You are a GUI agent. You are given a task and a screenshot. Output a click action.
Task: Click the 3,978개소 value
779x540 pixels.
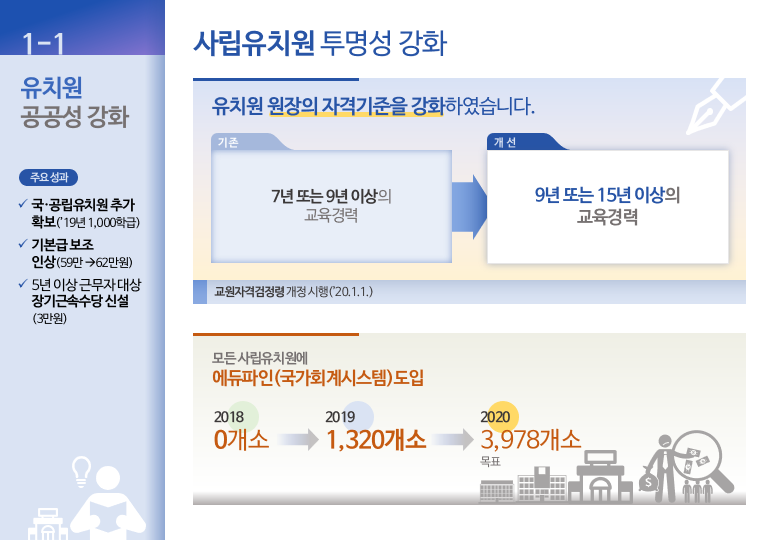[x=531, y=440]
